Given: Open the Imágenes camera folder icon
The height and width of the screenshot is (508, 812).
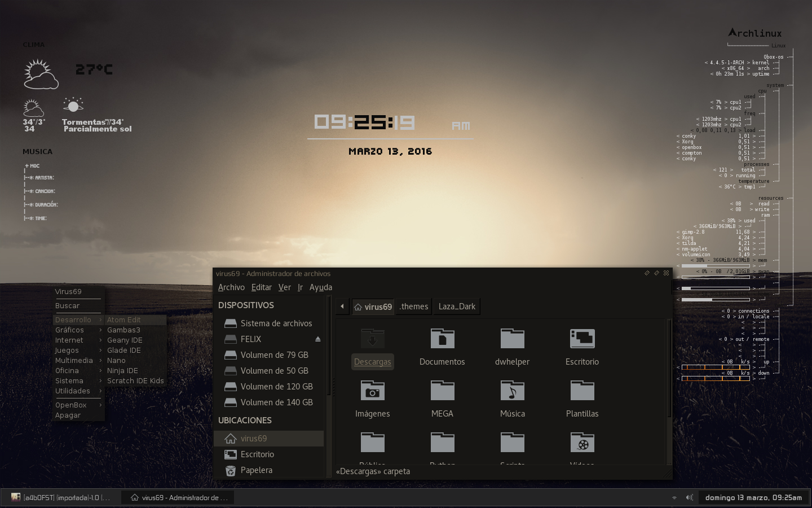Looking at the screenshot, I should point(372,391).
